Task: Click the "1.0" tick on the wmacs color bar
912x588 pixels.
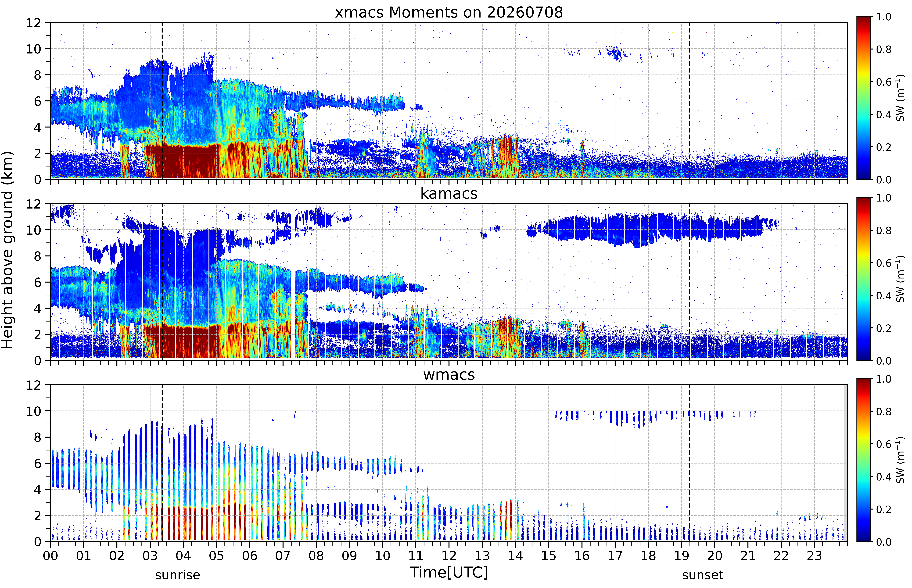Action: pyautogui.click(x=884, y=379)
